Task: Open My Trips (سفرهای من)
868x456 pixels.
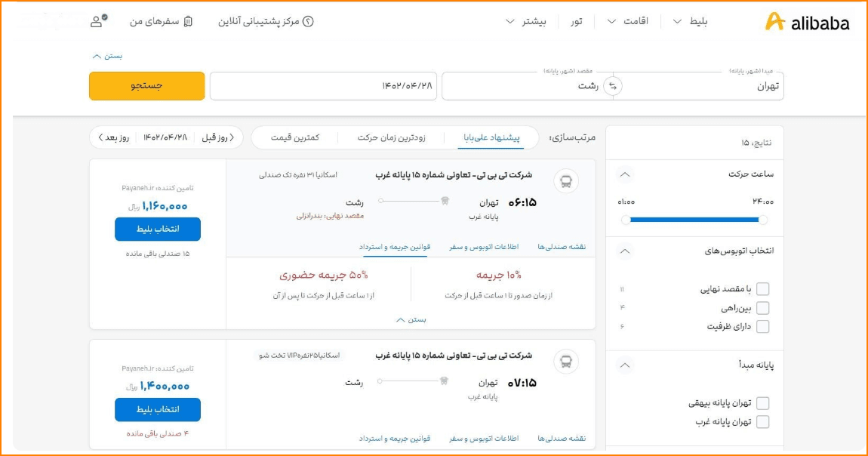Action: click(161, 21)
